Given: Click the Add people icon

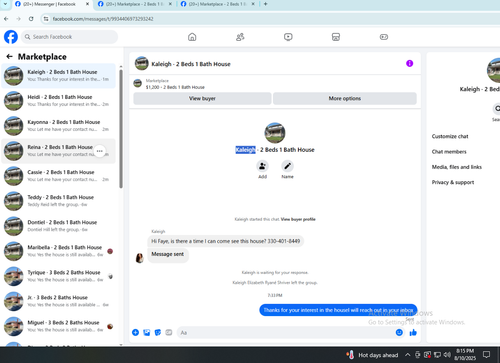Looking at the screenshot, I should tap(262, 166).
